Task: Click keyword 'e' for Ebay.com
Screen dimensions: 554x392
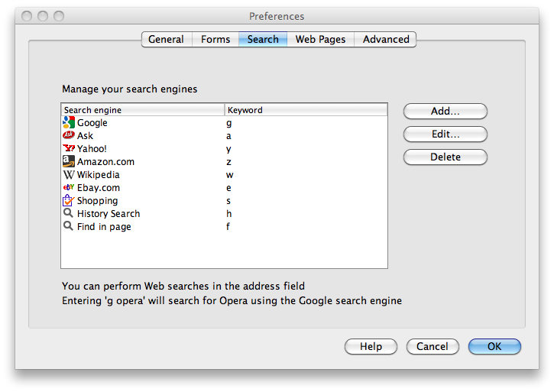Action: [x=228, y=188]
